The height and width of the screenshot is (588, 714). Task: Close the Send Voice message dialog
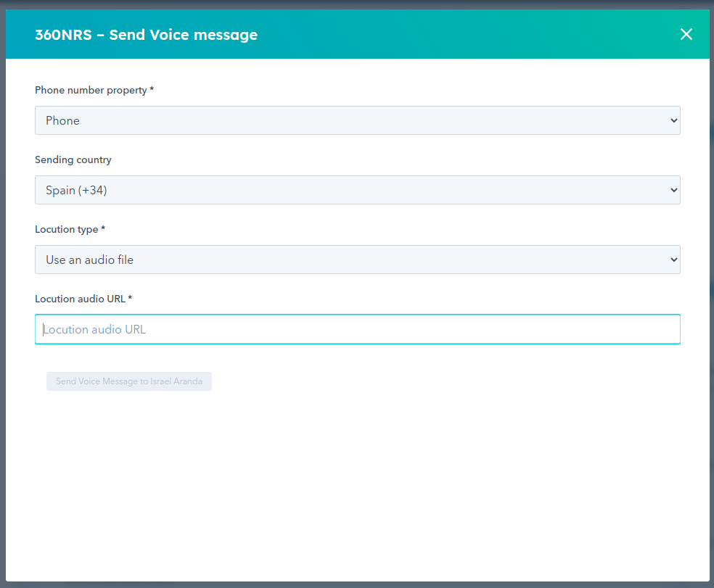(686, 34)
